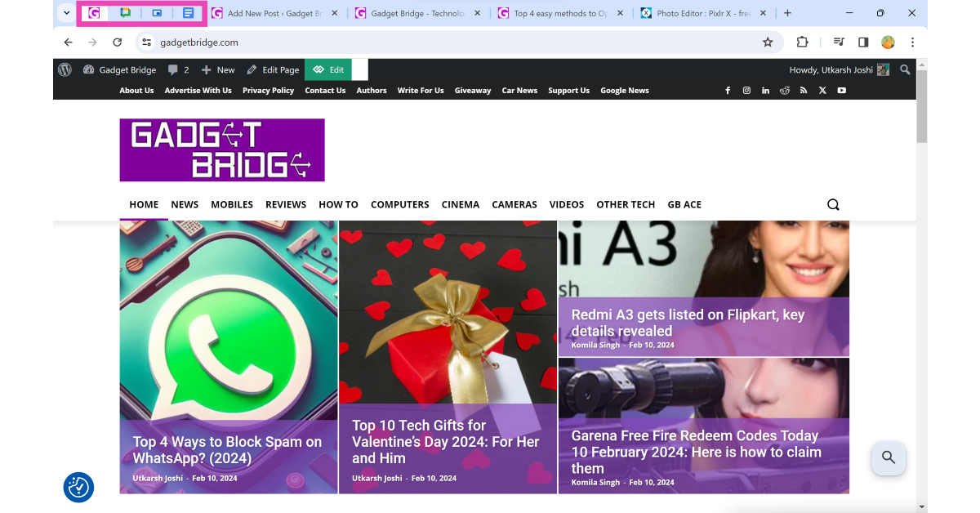980x513 pixels.
Task: Click the page's vertical scrollbar thumb
Action: click(921, 106)
